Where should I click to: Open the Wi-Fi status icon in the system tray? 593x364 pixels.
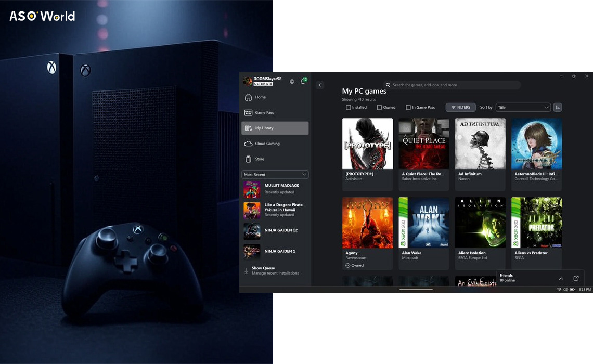559,290
